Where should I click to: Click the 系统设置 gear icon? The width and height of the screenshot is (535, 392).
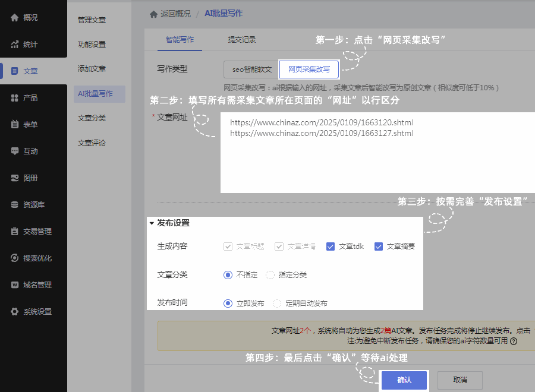(14, 312)
